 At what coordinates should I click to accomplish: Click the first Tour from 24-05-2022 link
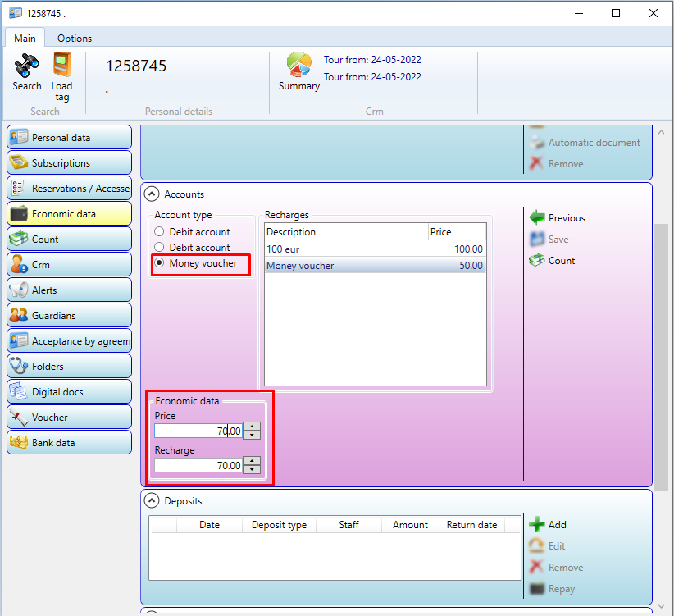click(372, 60)
